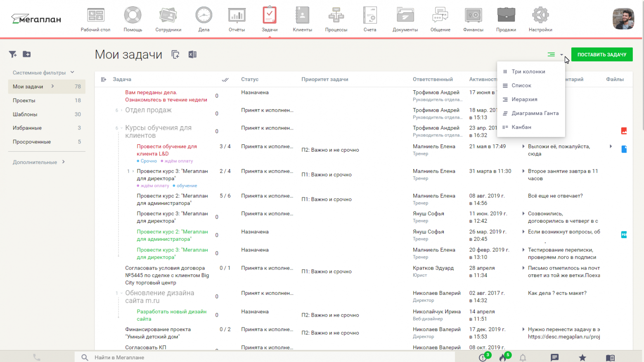Click the phone icon in bottom bar
The width and height of the screenshot is (644, 362).
37,357
